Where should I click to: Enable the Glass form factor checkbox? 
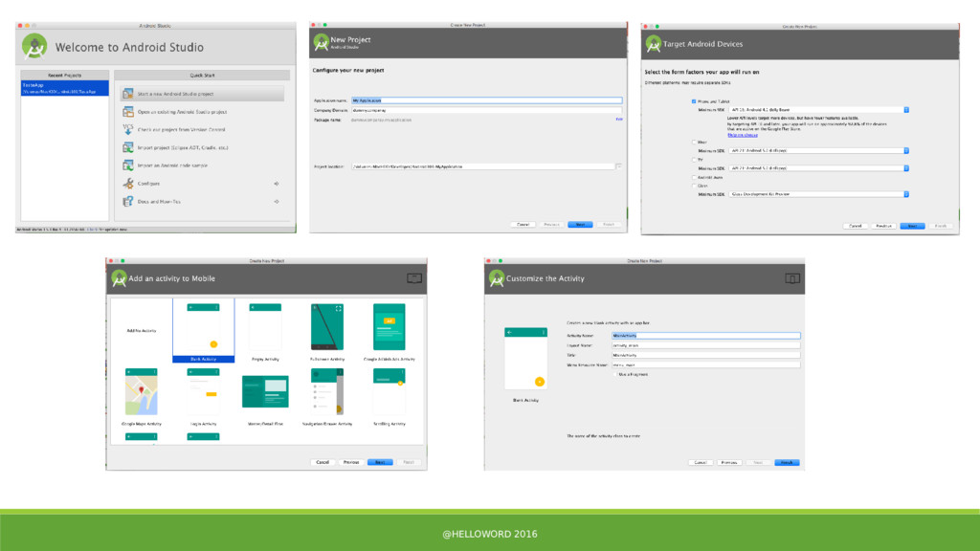[x=694, y=186]
